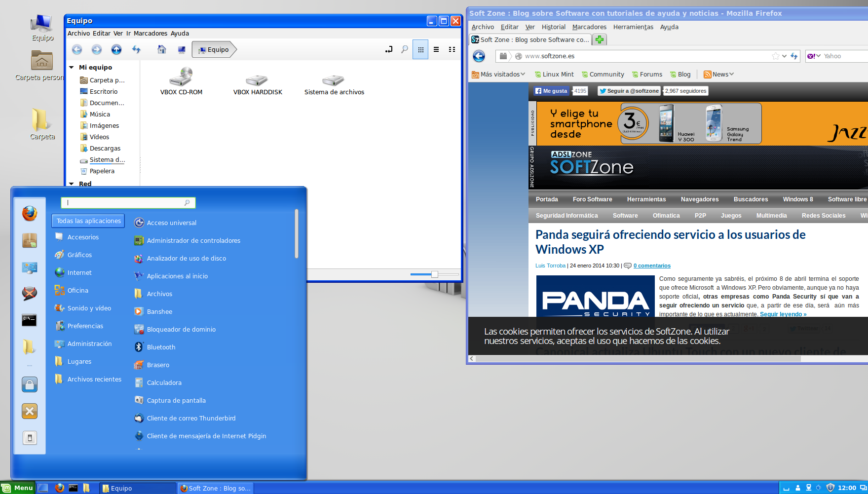Open Sistema de archivos drive icon

point(334,84)
